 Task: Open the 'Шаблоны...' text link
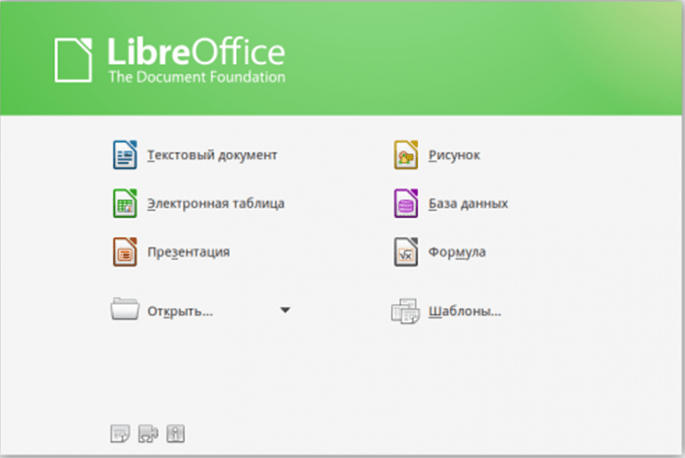coord(464,311)
